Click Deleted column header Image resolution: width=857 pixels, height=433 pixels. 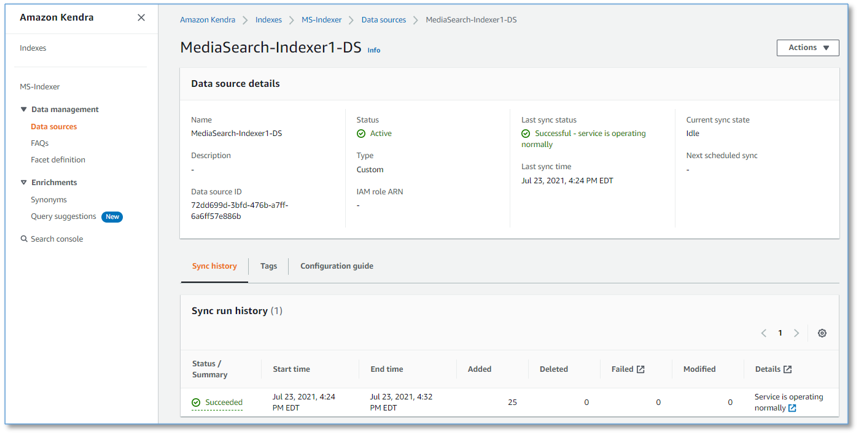click(554, 369)
